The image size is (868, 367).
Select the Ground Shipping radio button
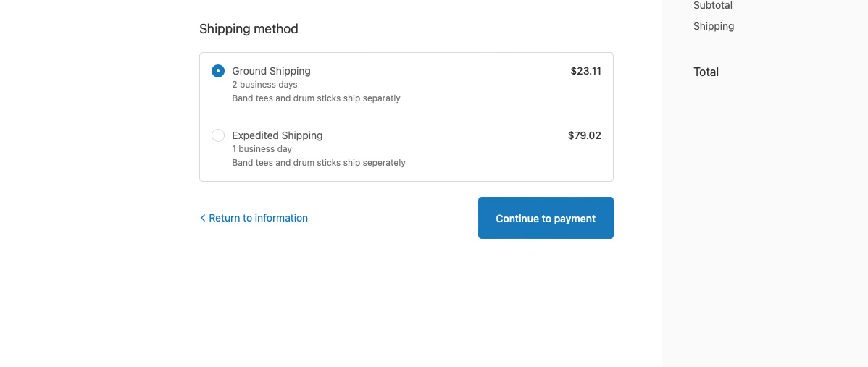coord(218,71)
